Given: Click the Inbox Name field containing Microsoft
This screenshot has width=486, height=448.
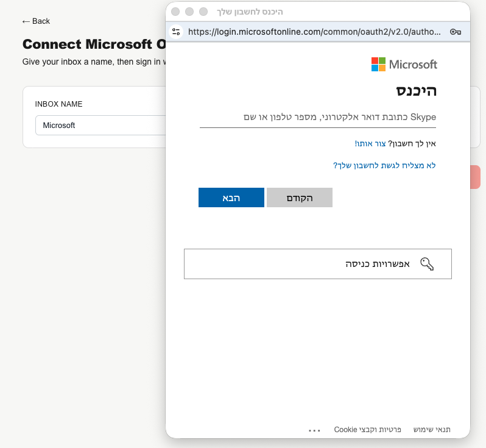Looking at the screenshot, I should [x=100, y=126].
